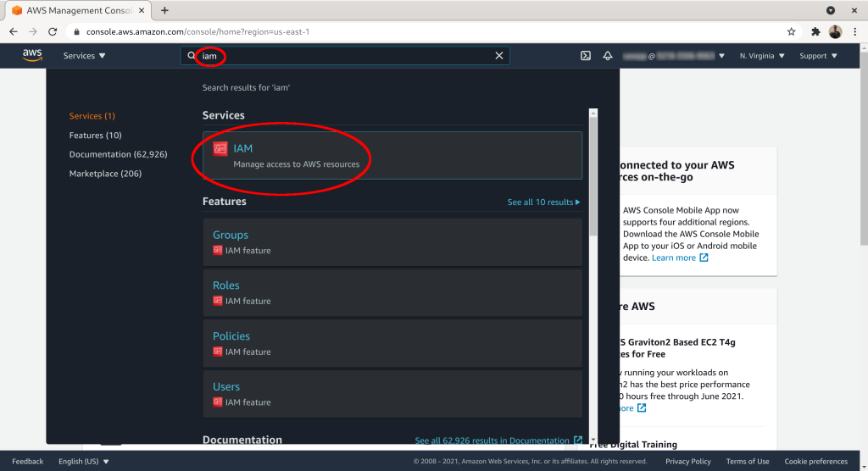
Task: Open the Support dropdown menu
Action: click(x=818, y=56)
